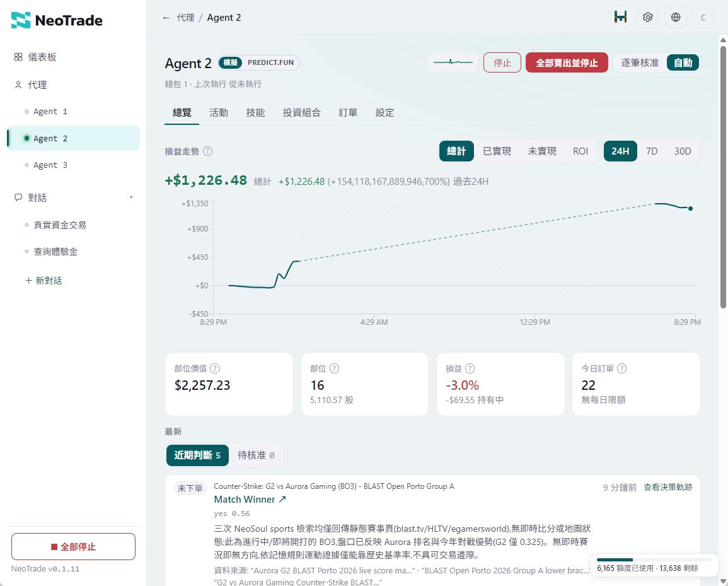Open Match Winner external link arrow

point(282,499)
